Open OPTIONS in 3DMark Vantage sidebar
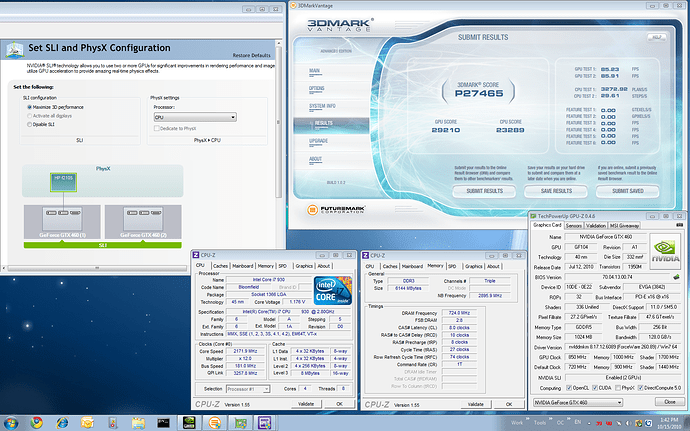This screenshot has height=431, width=690. pos(316,88)
